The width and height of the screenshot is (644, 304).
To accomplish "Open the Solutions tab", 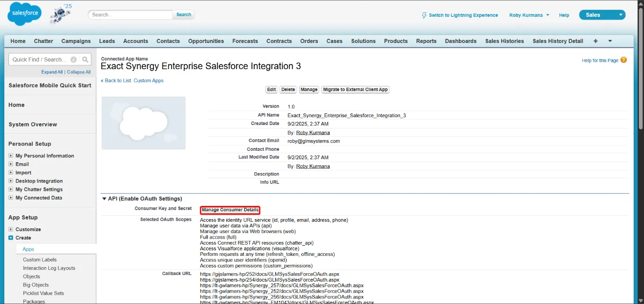I will click(364, 41).
